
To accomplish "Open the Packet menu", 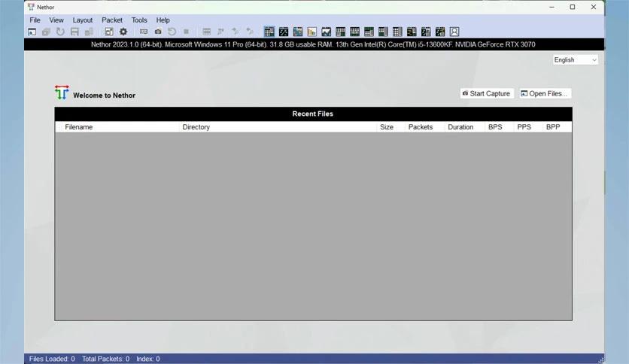I will pyautogui.click(x=112, y=20).
